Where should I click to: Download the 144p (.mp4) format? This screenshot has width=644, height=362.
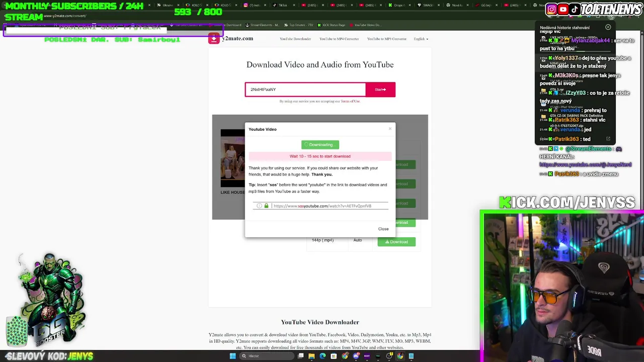click(x=396, y=242)
